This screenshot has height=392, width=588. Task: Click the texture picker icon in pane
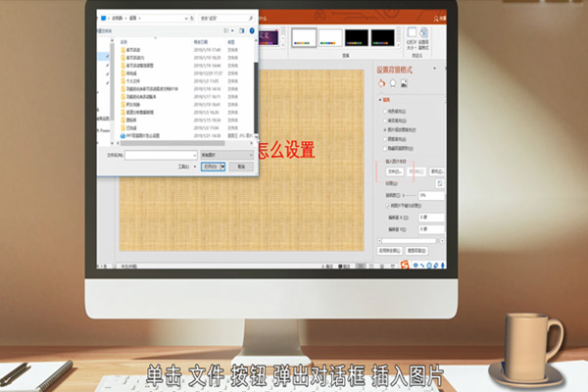coord(439,183)
